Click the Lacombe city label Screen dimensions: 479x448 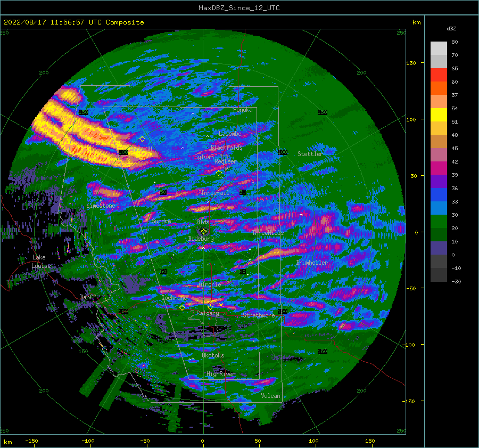[x=230, y=134]
